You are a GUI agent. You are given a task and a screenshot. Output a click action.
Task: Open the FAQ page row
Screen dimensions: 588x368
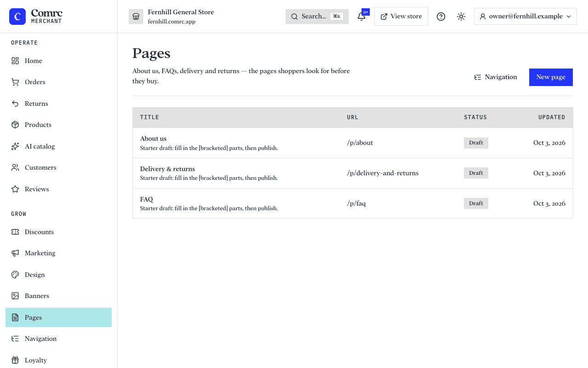352,203
